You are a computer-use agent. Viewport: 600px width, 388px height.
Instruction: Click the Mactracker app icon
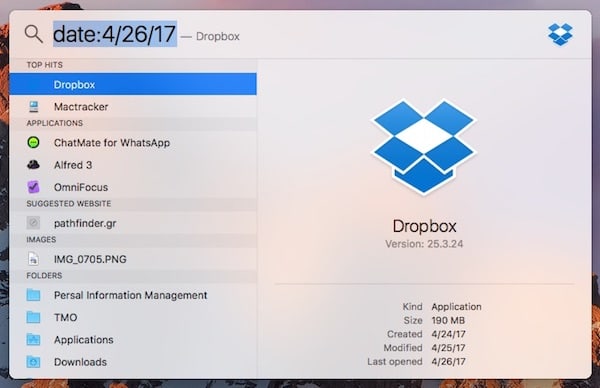tap(34, 106)
